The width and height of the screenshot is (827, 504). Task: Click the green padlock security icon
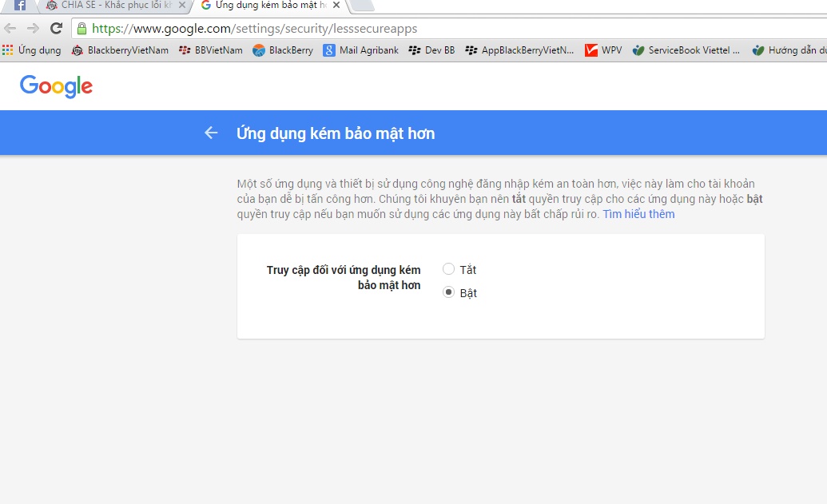coord(81,29)
